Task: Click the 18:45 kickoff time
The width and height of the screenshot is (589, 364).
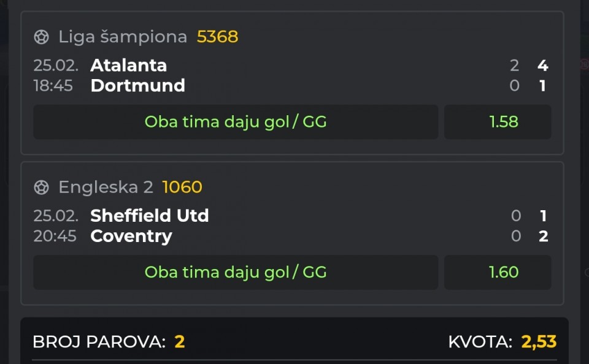Action: [53, 86]
